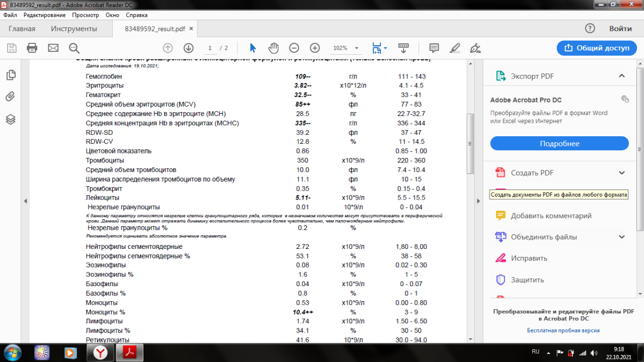644x362 pixels.
Task: Expand the Объединить файлы section chevron
Action: click(622, 237)
